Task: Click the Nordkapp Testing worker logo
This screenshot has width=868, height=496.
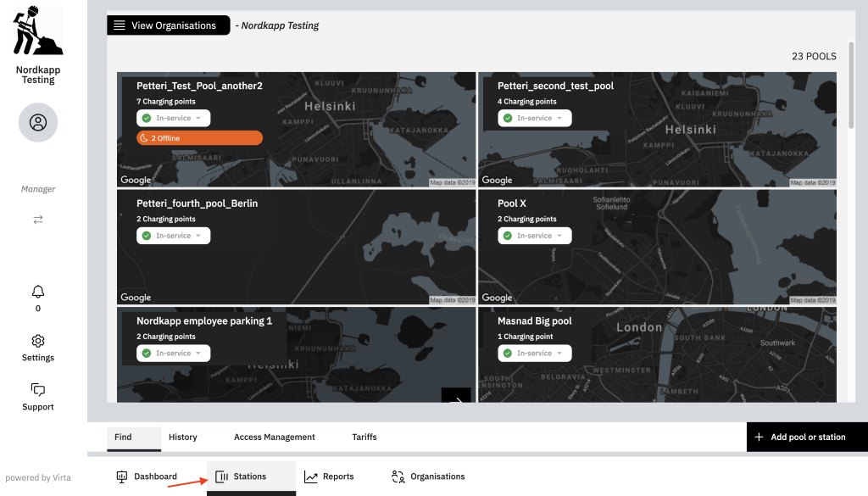Action: click(37, 31)
